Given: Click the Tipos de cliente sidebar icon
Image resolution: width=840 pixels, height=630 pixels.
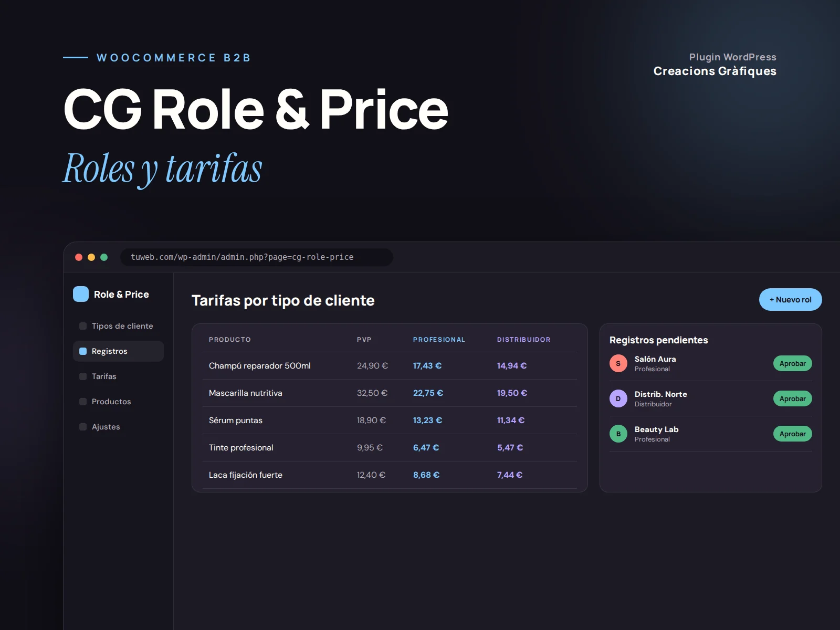Looking at the screenshot, I should coord(83,326).
